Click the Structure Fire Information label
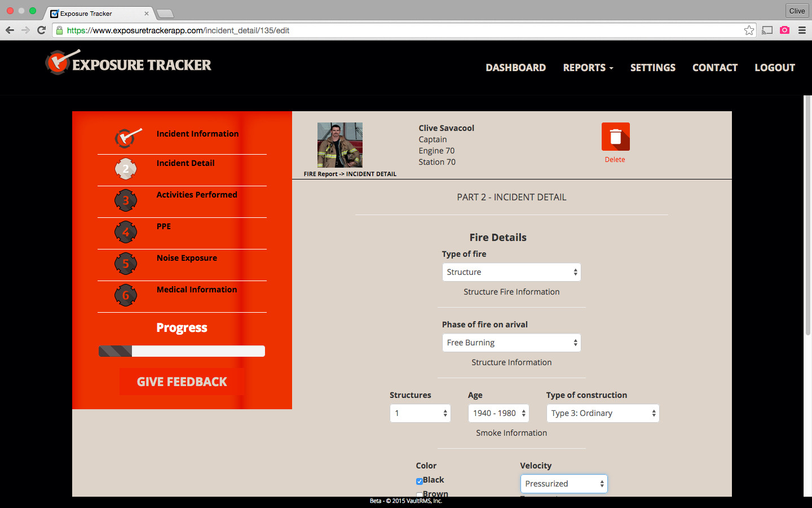812x508 pixels. click(x=511, y=292)
